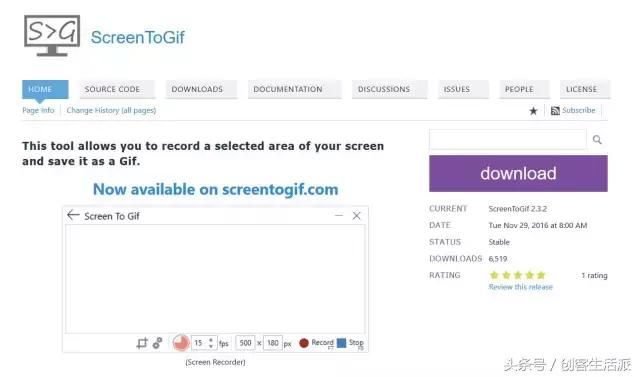Click the ScreenToGif title text
This screenshot has height=377, width=640.
click(138, 37)
